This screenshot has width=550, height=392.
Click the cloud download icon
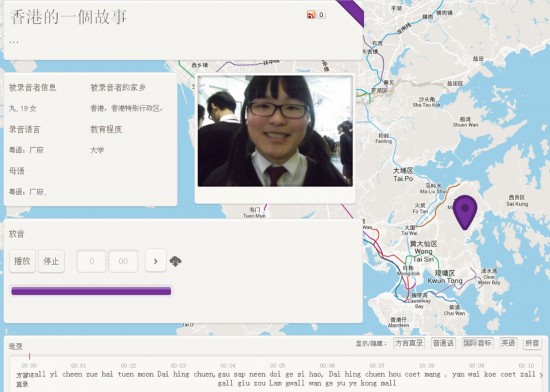tap(175, 261)
